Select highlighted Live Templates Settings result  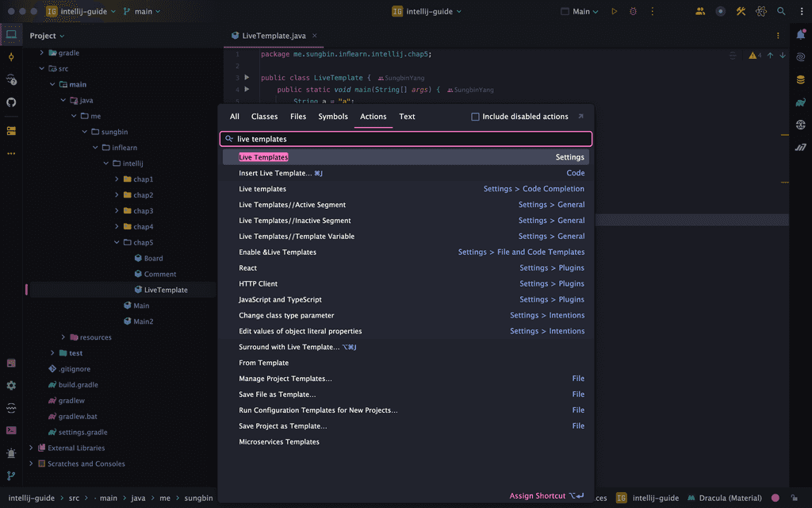click(x=406, y=157)
